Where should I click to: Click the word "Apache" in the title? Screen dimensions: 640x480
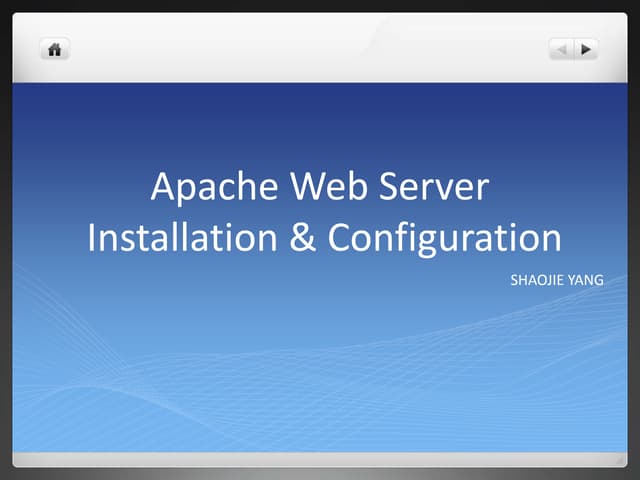tap(208, 188)
